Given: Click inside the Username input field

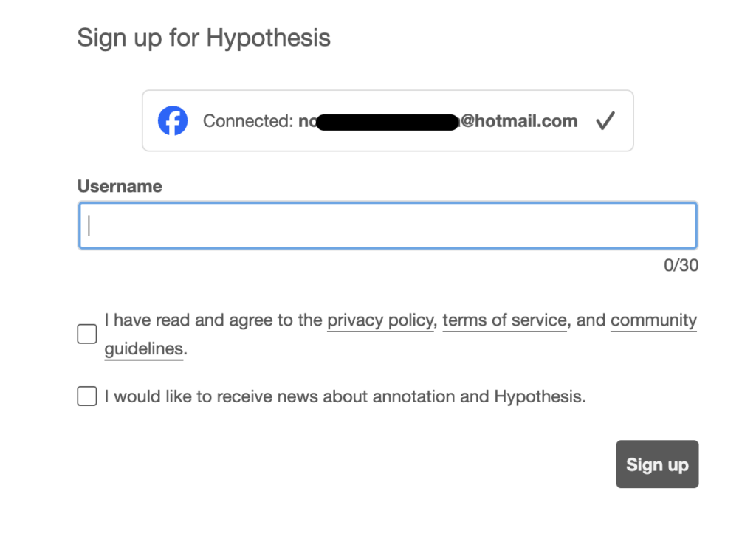Looking at the screenshot, I should pyautogui.click(x=388, y=225).
